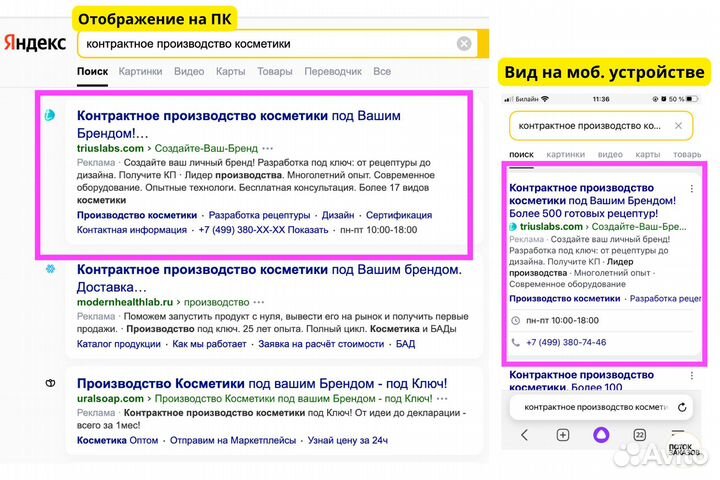
Task: Tap the mobile Производство косметики sitelink
Action: [x=564, y=299]
